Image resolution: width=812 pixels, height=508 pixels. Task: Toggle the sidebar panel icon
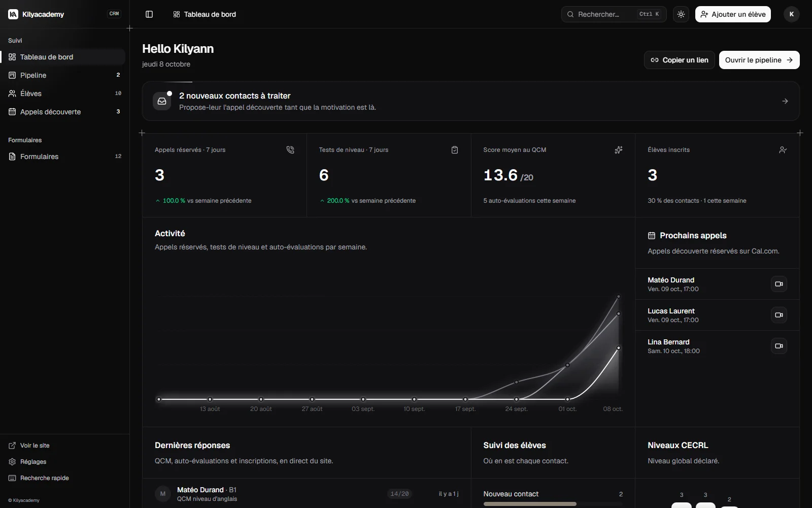[x=149, y=14]
